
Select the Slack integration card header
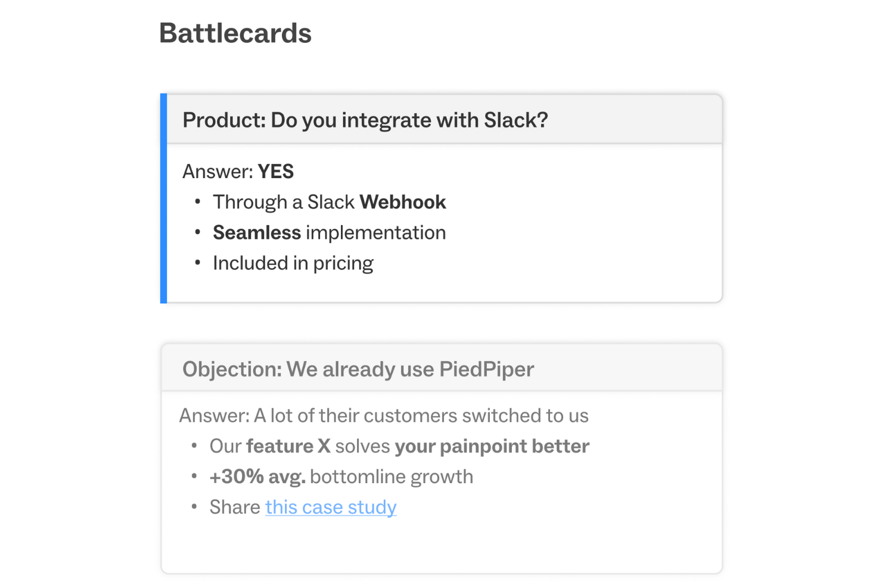[365, 120]
